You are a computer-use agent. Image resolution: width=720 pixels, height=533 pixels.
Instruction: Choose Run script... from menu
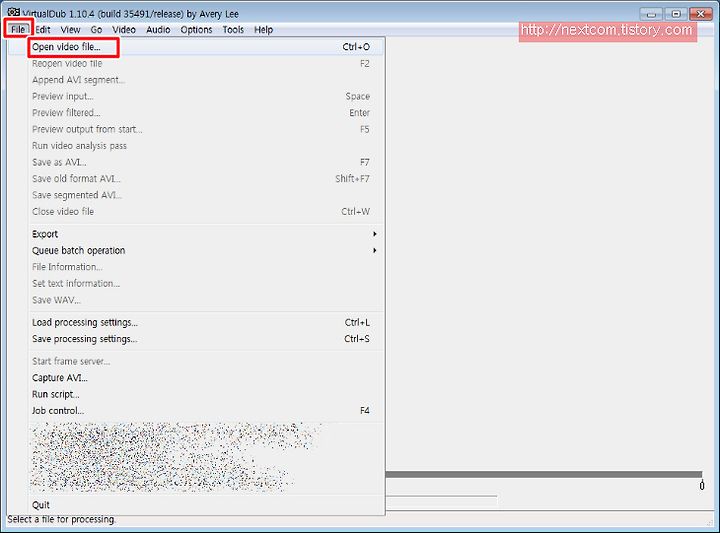[x=196, y=394]
